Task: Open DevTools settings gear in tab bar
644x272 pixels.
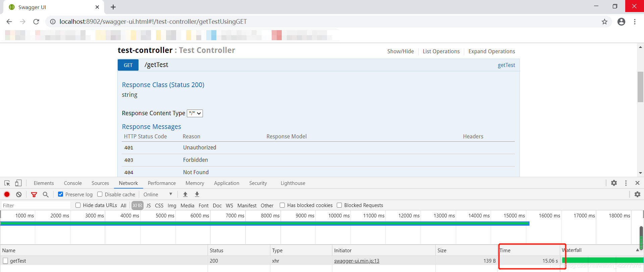Action: click(614, 183)
